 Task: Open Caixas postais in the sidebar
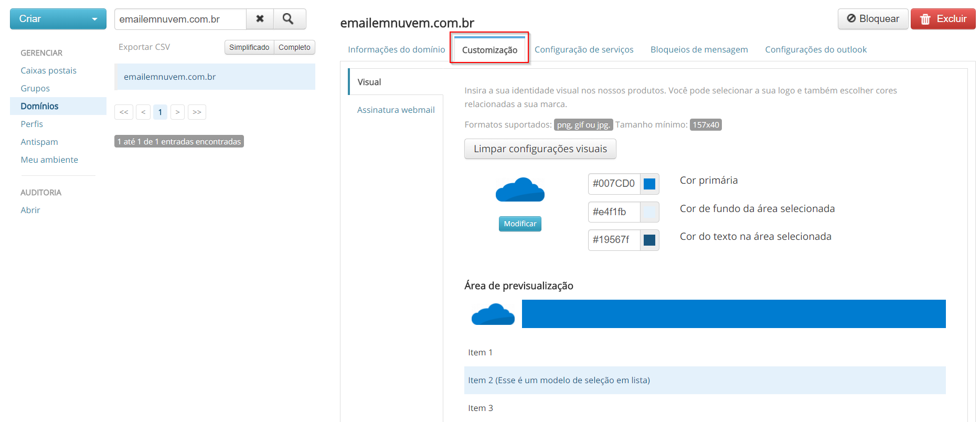click(x=48, y=70)
